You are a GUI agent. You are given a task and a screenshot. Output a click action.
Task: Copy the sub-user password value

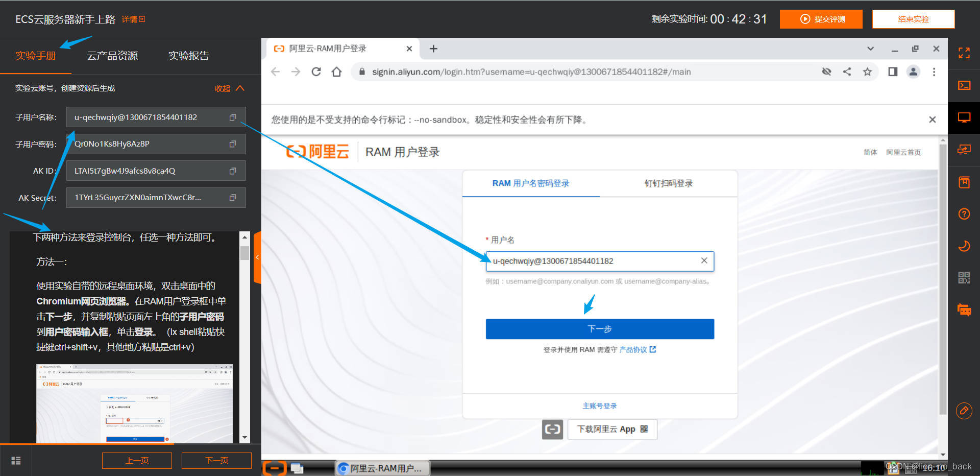[x=233, y=144]
